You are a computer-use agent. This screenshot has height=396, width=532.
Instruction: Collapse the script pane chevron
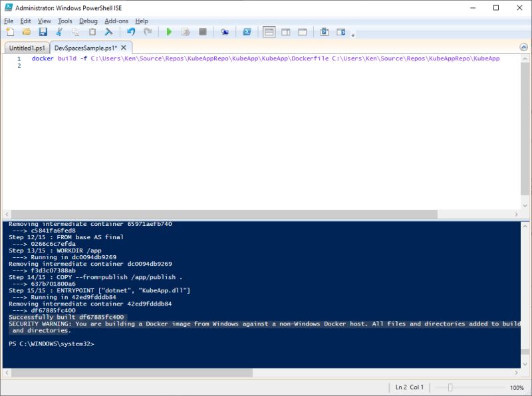coord(523,47)
